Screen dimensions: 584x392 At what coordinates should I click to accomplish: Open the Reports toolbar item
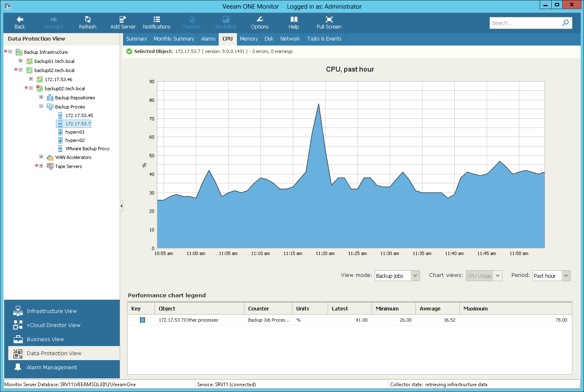[x=192, y=23]
